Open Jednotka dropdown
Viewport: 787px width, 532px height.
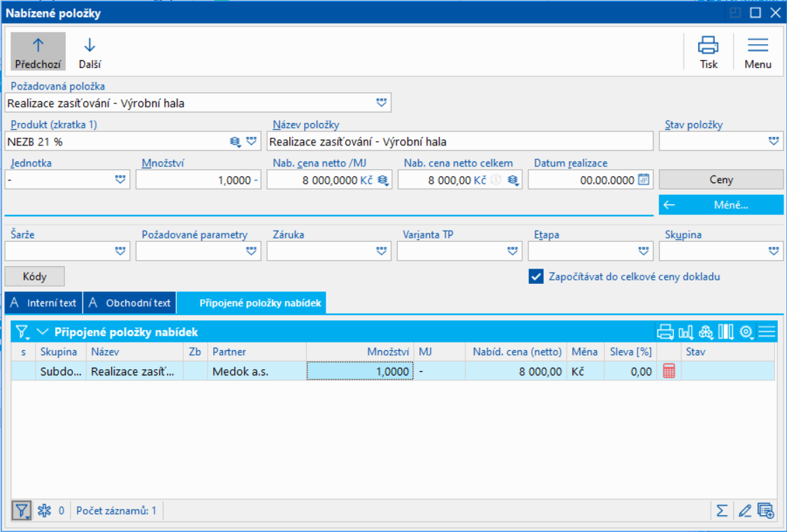coord(120,180)
